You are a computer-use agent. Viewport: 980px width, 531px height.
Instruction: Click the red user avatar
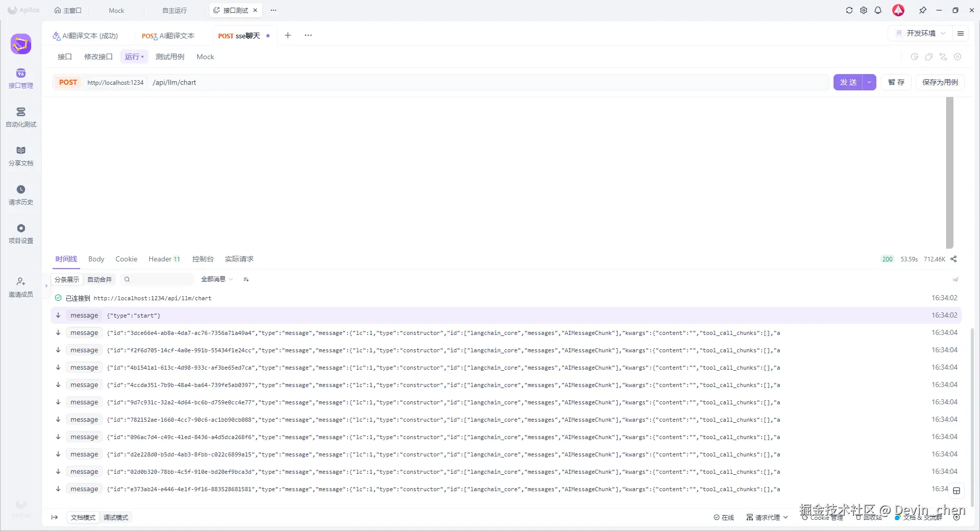898,10
